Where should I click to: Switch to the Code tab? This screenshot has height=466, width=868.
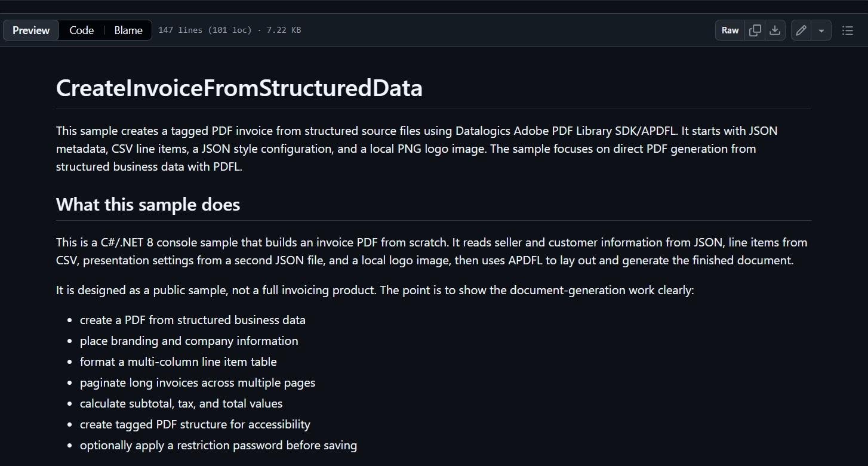(82, 30)
